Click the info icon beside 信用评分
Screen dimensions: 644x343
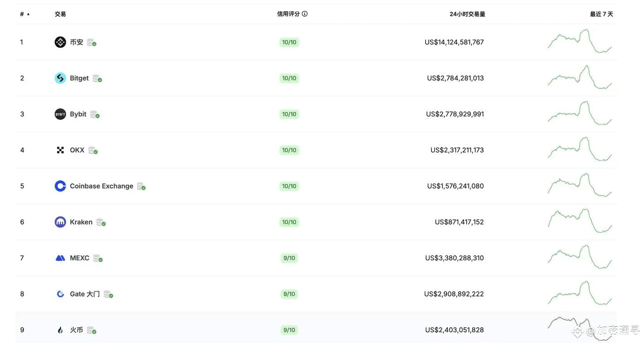tap(305, 14)
